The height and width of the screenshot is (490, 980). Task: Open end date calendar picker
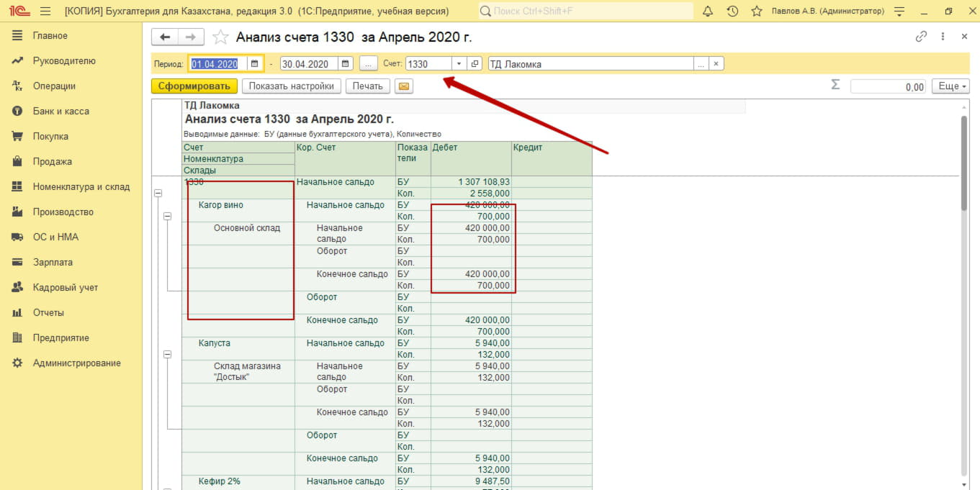(x=346, y=64)
